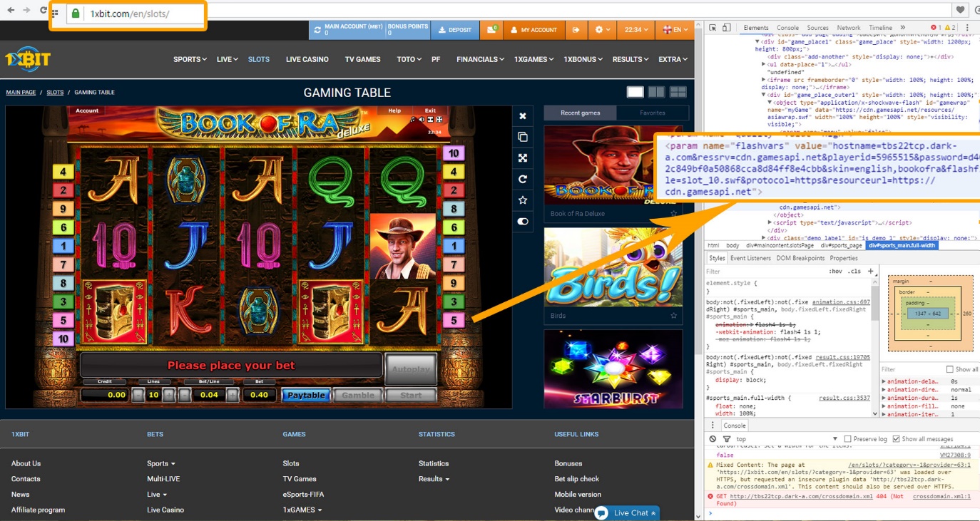Open the FINANCIALS dropdown
This screenshot has width=980, height=521.
[480, 59]
